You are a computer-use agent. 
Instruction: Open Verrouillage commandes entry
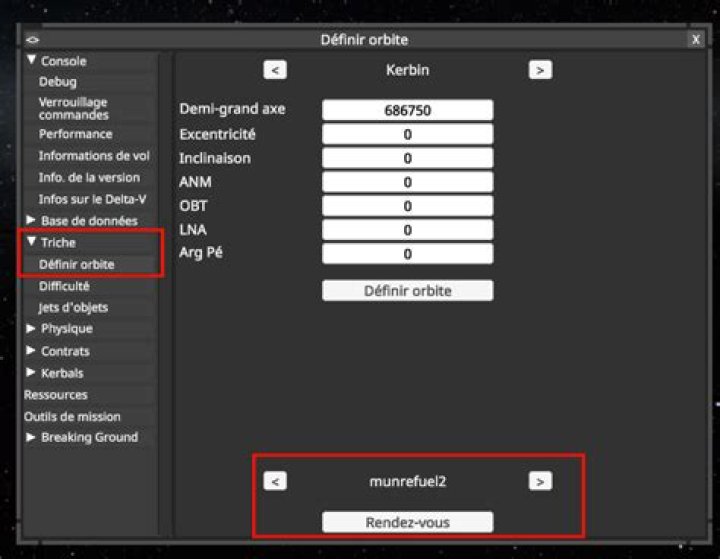pos(73,108)
